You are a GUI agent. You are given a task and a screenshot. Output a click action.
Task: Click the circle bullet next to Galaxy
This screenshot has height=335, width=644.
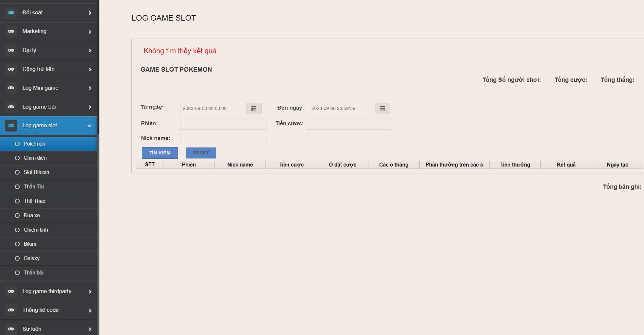point(17,258)
